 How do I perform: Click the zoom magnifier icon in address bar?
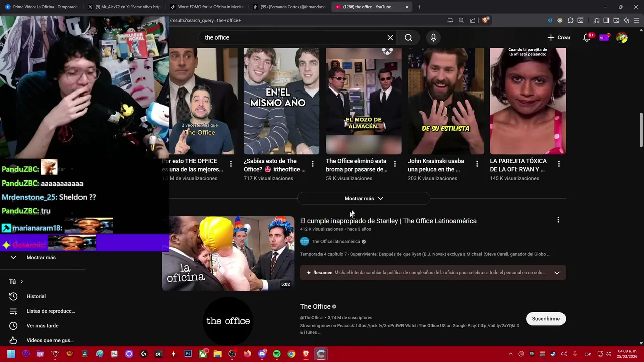(x=461, y=20)
